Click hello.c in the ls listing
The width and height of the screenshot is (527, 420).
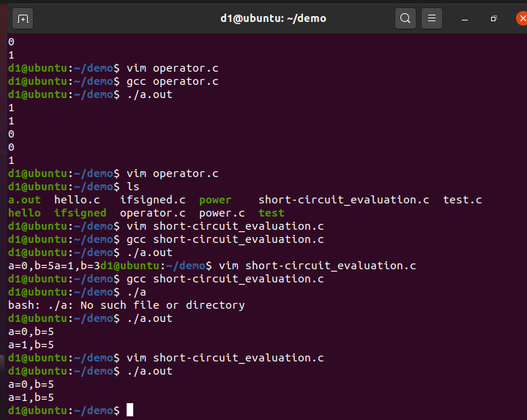click(x=77, y=200)
